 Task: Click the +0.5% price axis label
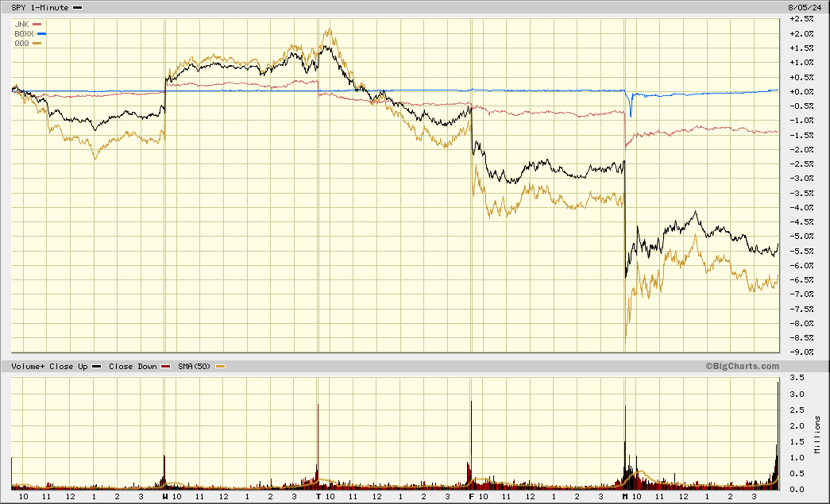[x=801, y=77]
